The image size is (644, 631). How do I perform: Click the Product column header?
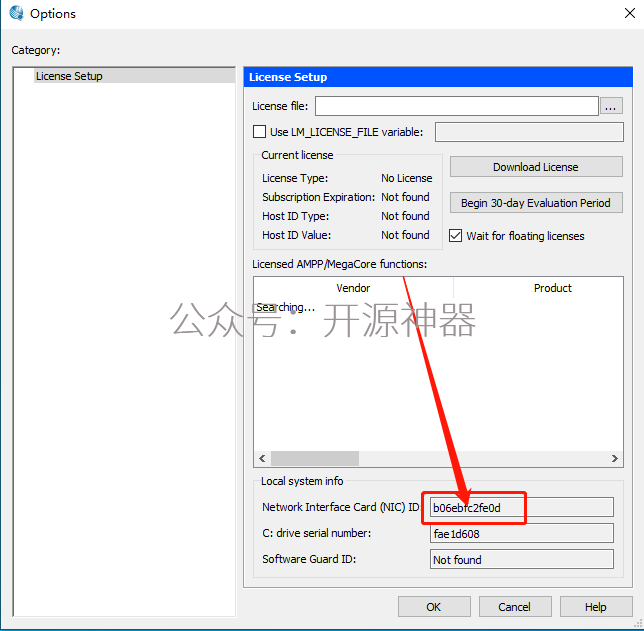(538, 288)
